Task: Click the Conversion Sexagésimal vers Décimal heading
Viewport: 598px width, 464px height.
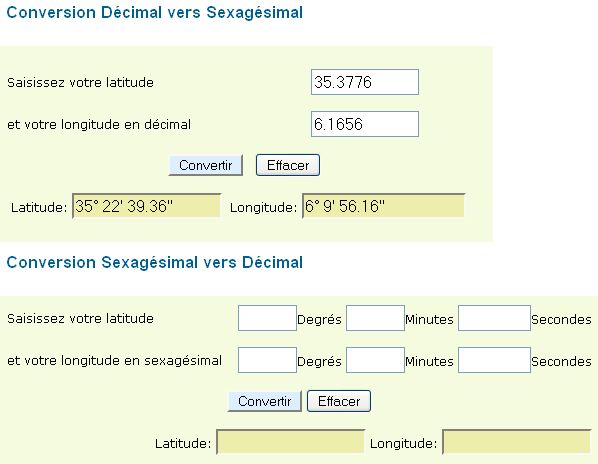Action: pos(154,262)
